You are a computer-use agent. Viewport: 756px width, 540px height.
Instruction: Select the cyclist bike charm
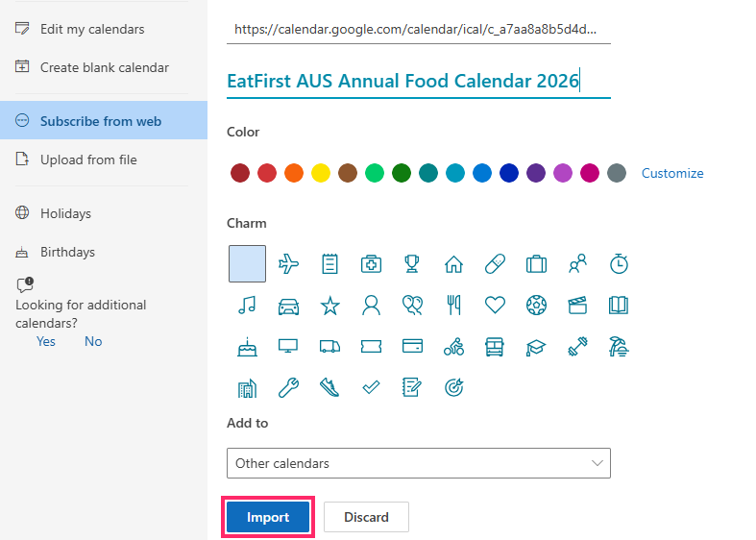[x=453, y=346]
